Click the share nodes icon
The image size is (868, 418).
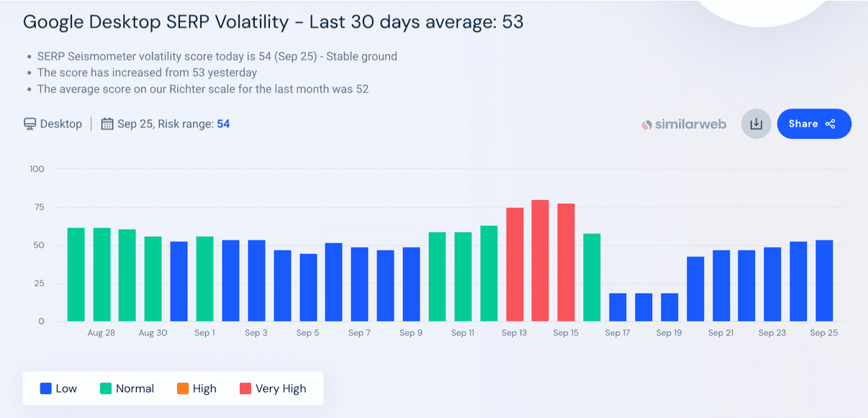tap(831, 124)
